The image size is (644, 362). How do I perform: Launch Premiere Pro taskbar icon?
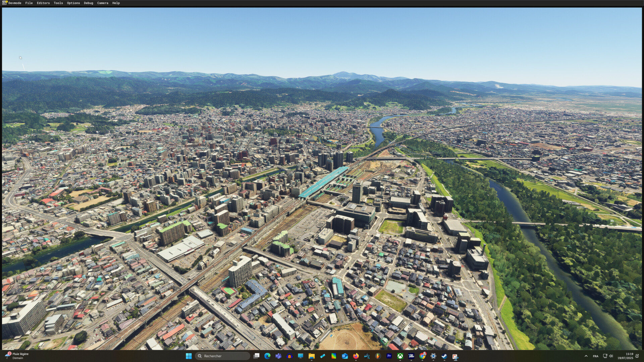(389, 356)
